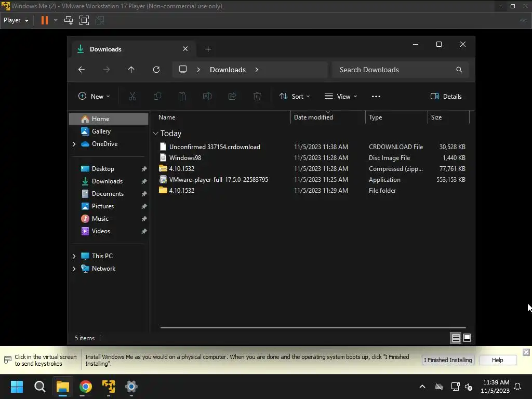Refresh the Downloads folder
Screen dimensions: 532x399
(x=156, y=70)
